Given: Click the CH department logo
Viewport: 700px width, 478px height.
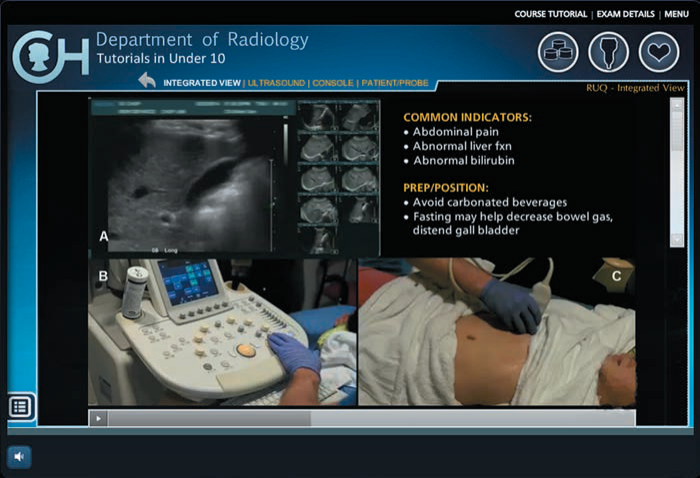Looking at the screenshot, I should point(49,56).
